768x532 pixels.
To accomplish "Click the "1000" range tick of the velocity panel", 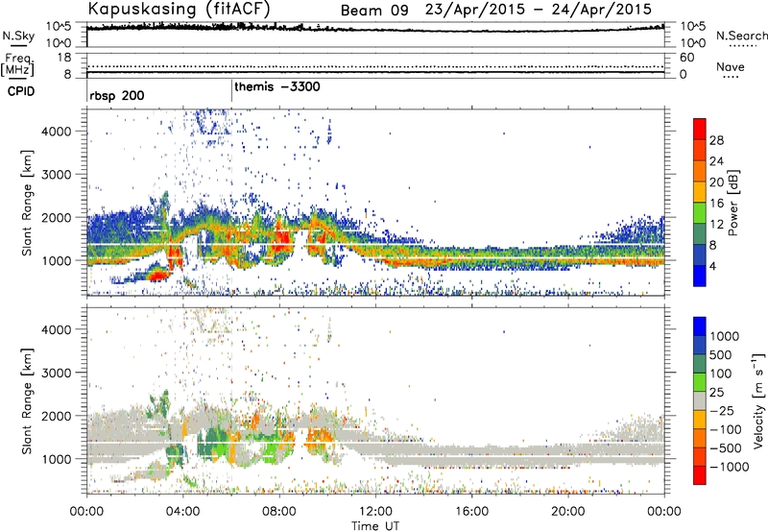I will (x=56, y=459).
